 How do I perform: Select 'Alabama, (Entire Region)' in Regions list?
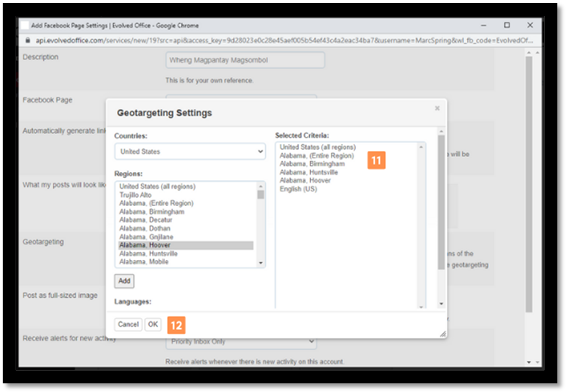point(156,203)
